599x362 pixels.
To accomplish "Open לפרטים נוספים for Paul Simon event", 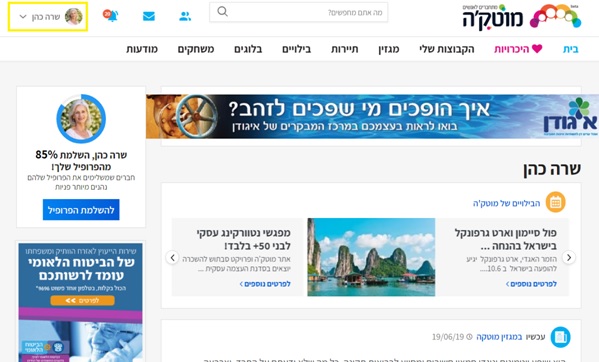I will pyautogui.click(x=531, y=284).
